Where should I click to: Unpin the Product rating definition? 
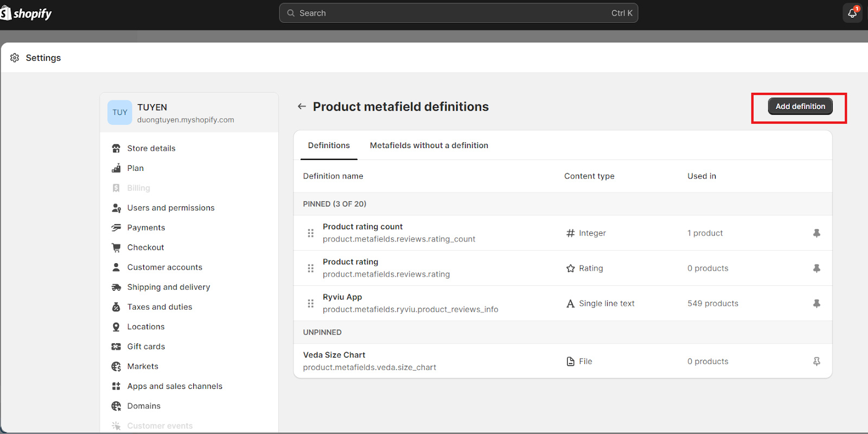(816, 269)
